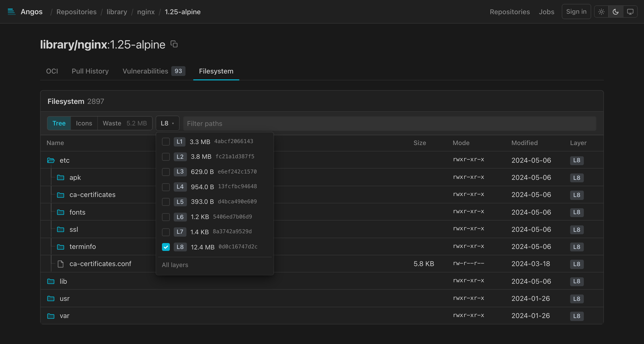644x344 pixels.
Task: Click the fonts folder icon
Action: (x=60, y=212)
